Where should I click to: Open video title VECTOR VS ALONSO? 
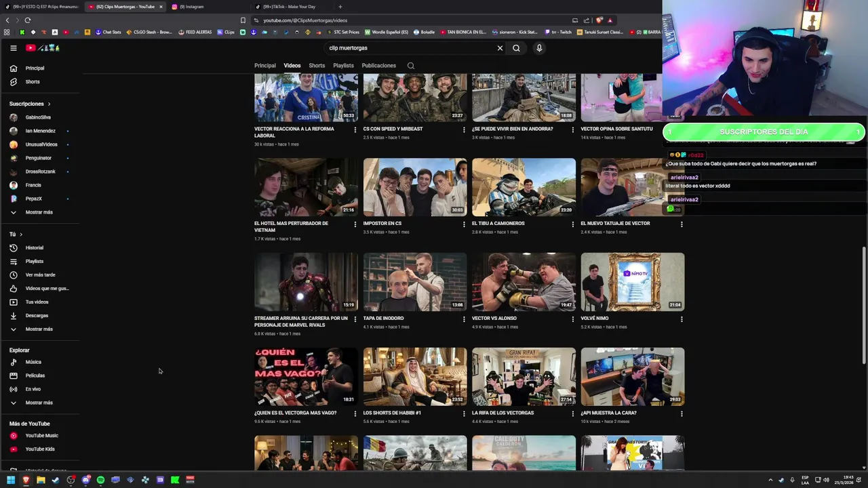494,319
